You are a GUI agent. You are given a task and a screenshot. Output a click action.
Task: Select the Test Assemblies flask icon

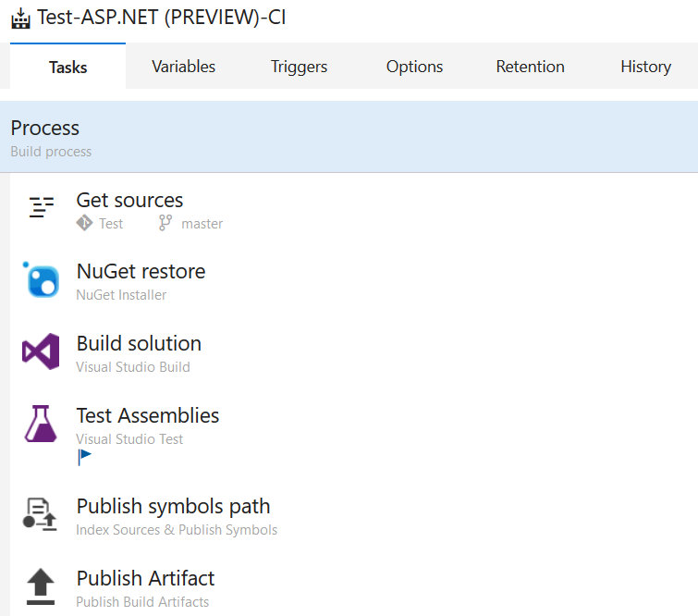[41, 424]
